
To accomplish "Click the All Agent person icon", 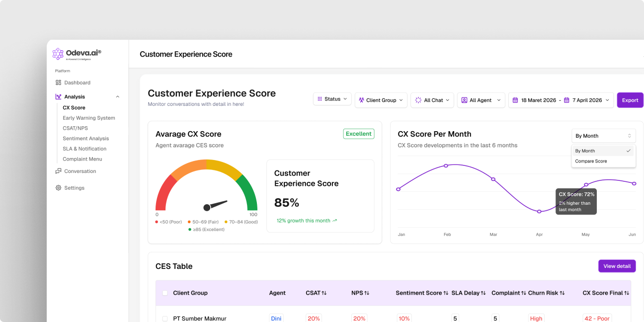I will tap(465, 100).
